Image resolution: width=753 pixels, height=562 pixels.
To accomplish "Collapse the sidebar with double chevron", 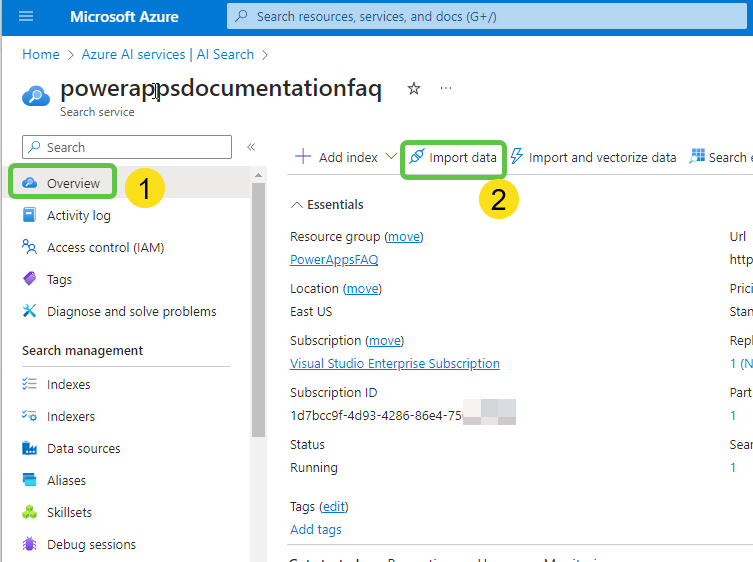I will (251, 147).
